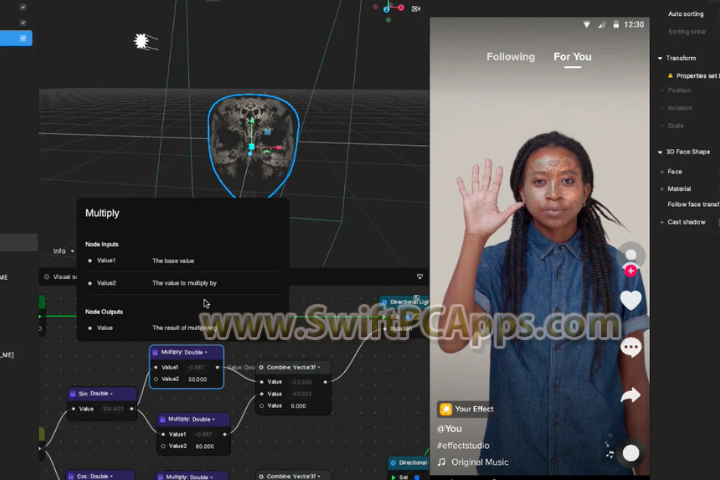Collapse the Transform section
Screen dimensions: 720x480
pyautogui.click(x=660, y=58)
